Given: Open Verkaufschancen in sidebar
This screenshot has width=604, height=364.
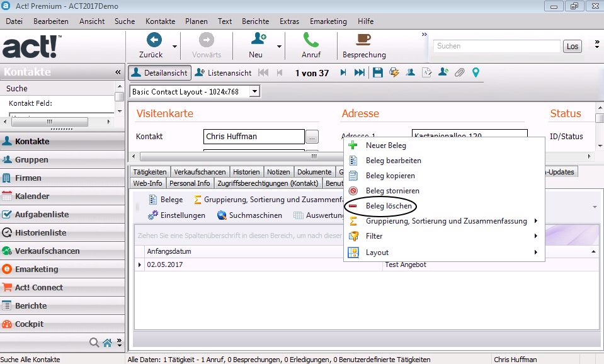Looking at the screenshot, I should tap(62, 251).
